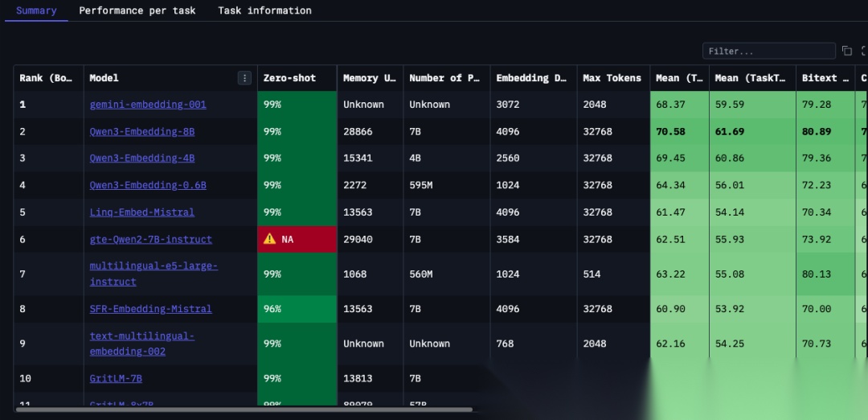Select bitext score 80.13

817,274
